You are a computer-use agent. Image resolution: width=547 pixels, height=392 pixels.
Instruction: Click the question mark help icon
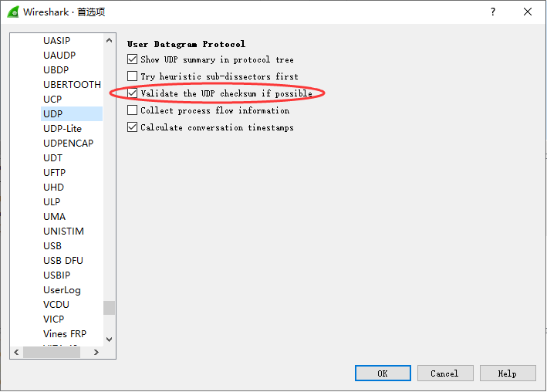click(x=493, y=12)
